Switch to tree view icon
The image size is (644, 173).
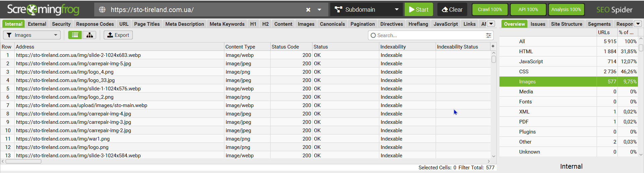(x=90, y=35)
